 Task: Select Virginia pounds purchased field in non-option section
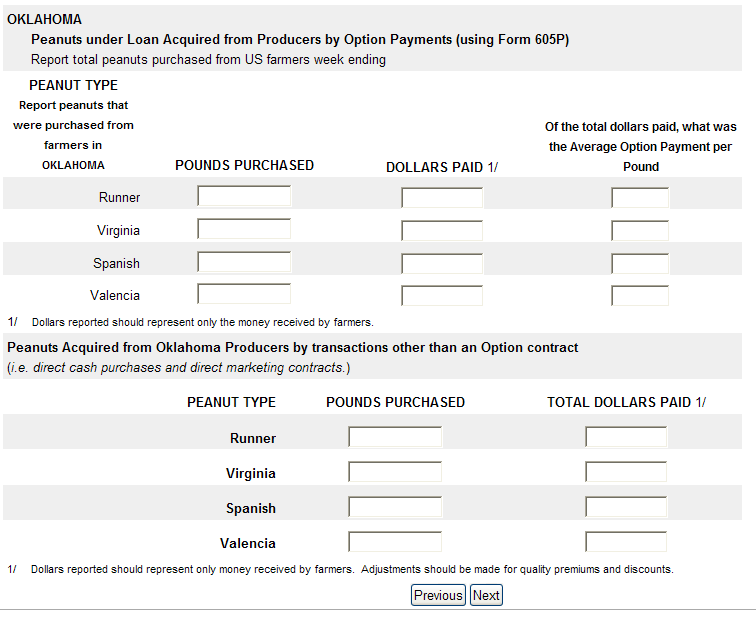[x=395, y=471]
